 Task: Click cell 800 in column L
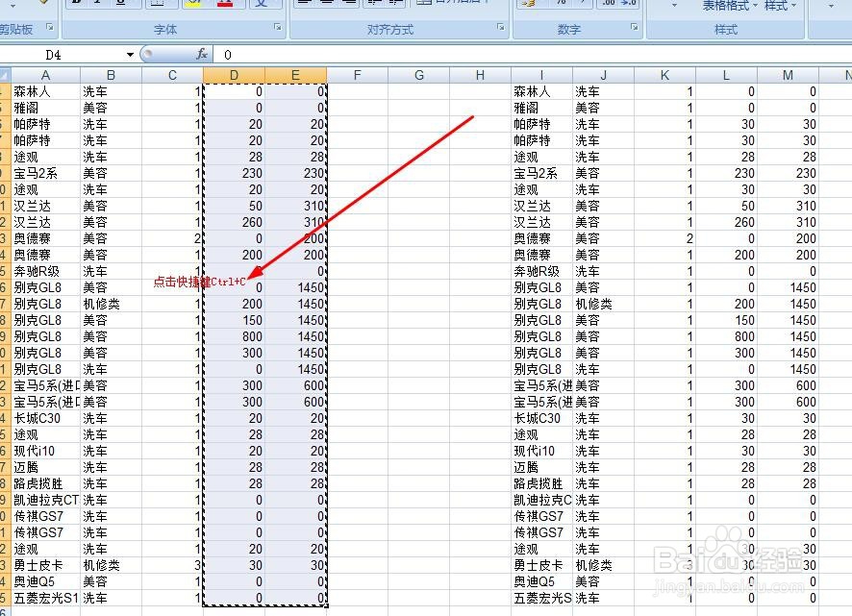tap(726, 336)
